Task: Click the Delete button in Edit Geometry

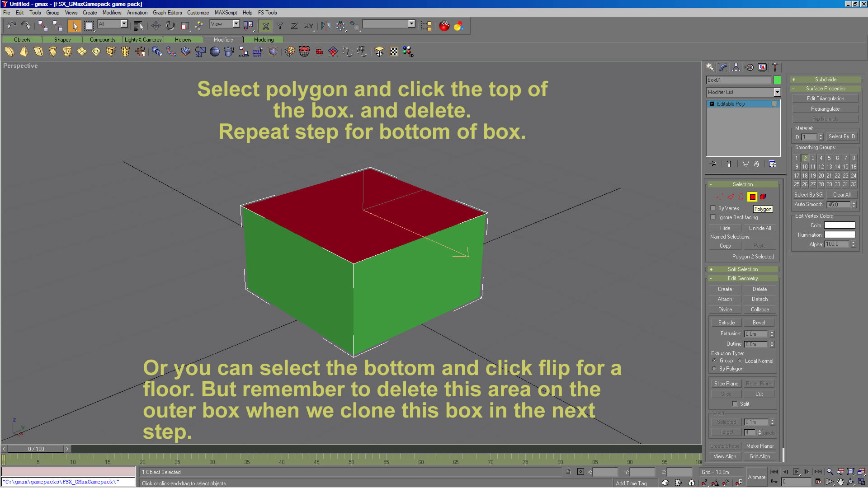Action: (x=759, y=289)
